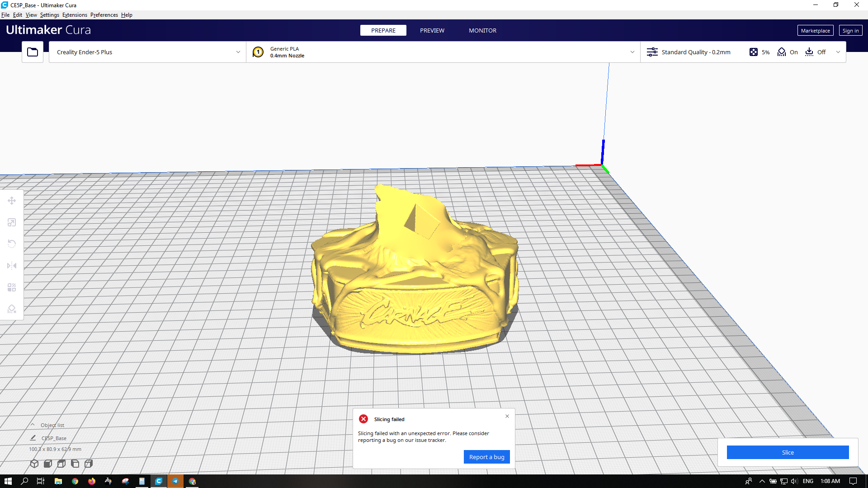Switch to front view cube icon
This screenshot has height=488, width=868.
(48, 464)
